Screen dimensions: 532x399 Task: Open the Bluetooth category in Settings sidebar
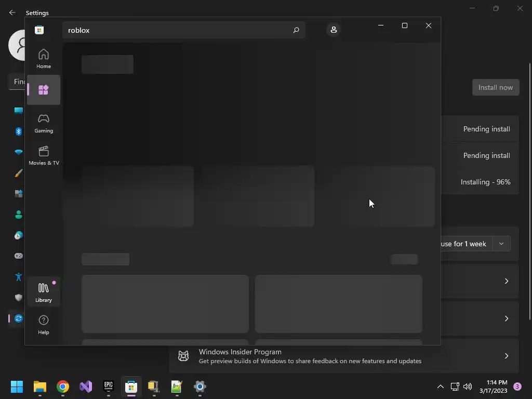[x=19, y=131]
